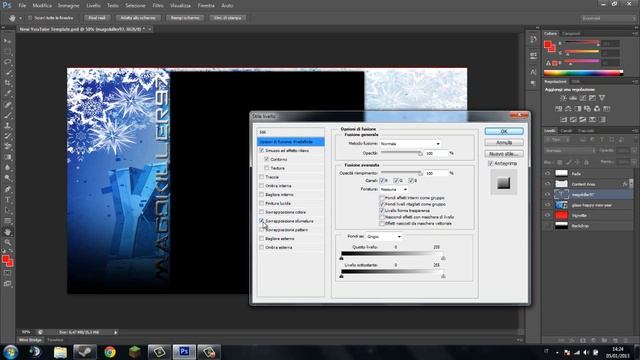Select the Backdrop layer thumbnail
The height and width of the screenshot is (360, 640).
click(562, 226)
